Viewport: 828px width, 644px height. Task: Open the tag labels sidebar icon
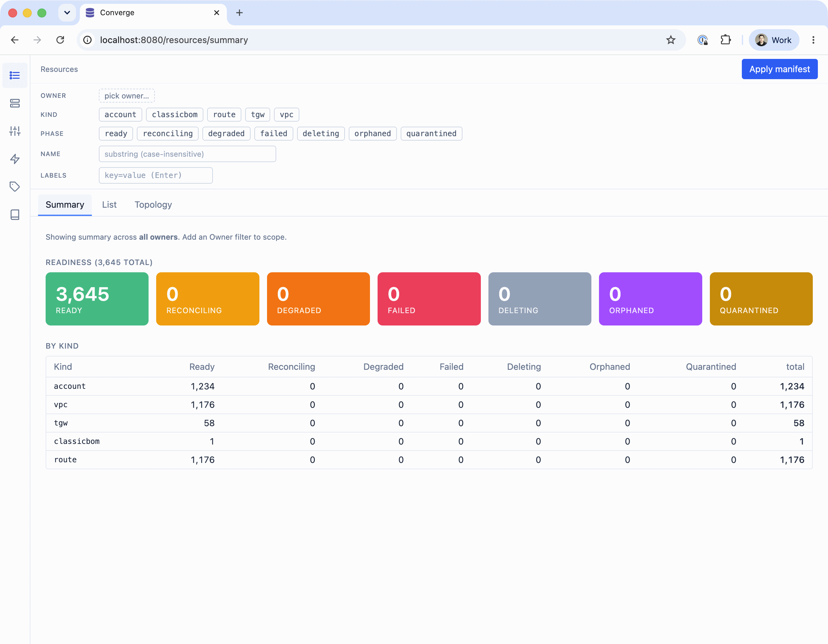(15, 186)
